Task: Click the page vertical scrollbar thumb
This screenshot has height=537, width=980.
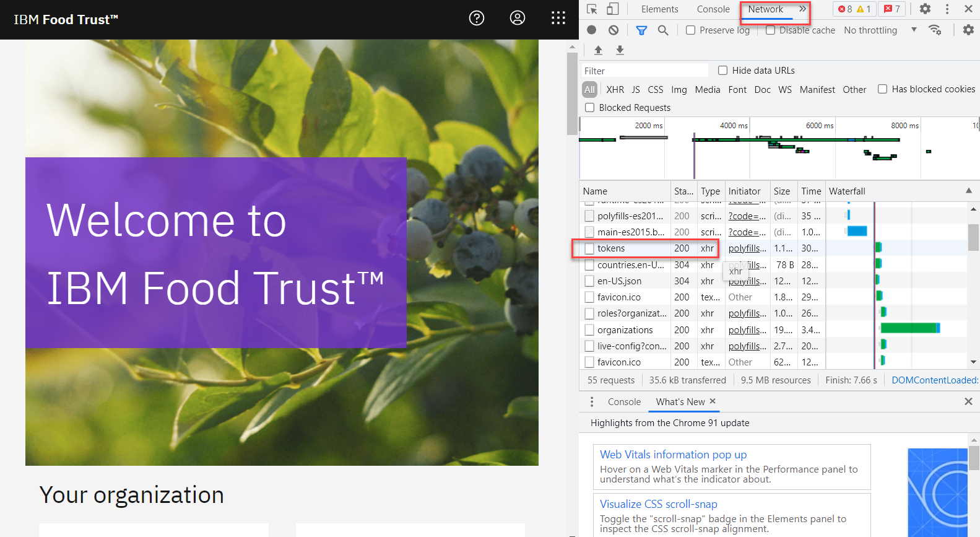Action: pyautogui.click(x=572, y=93)
